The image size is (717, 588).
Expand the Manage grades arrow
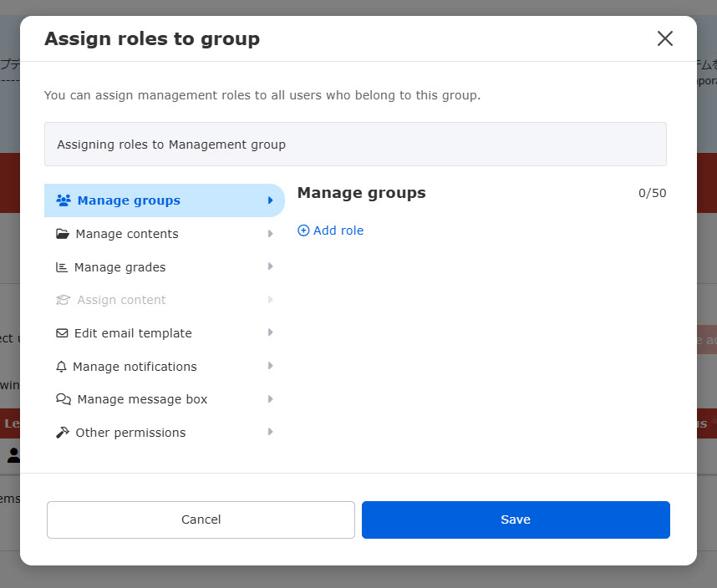(x=270, y=266)
